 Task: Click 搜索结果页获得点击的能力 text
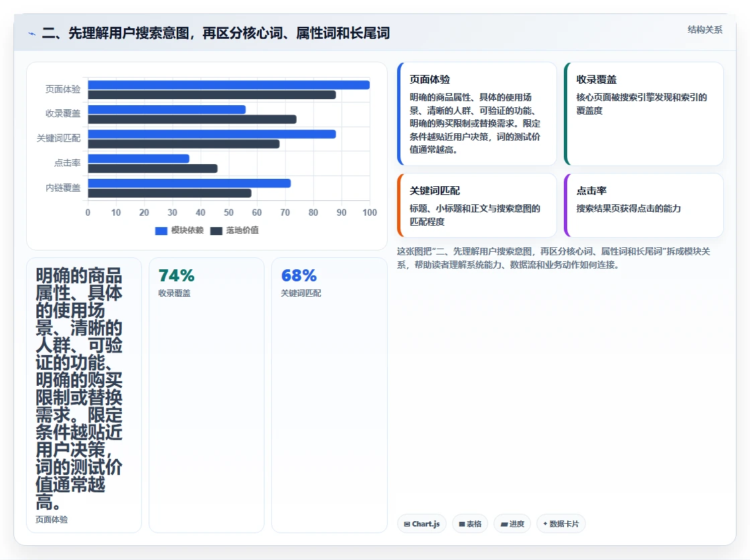click(x=629, y=209)
